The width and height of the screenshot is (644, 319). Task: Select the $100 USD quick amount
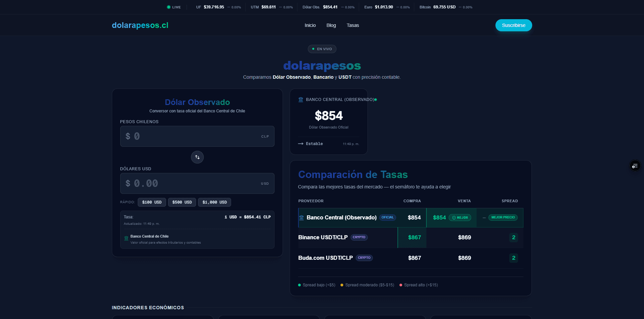152,202
